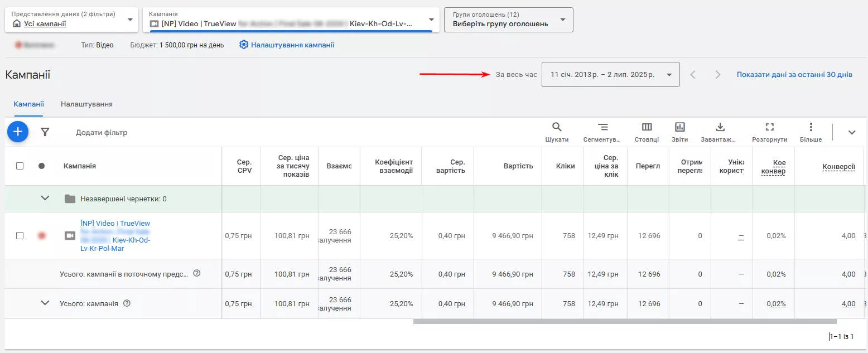
Task: Click the Бюджет: 1 500,00 грн на день text
Action: coord(177,45)
